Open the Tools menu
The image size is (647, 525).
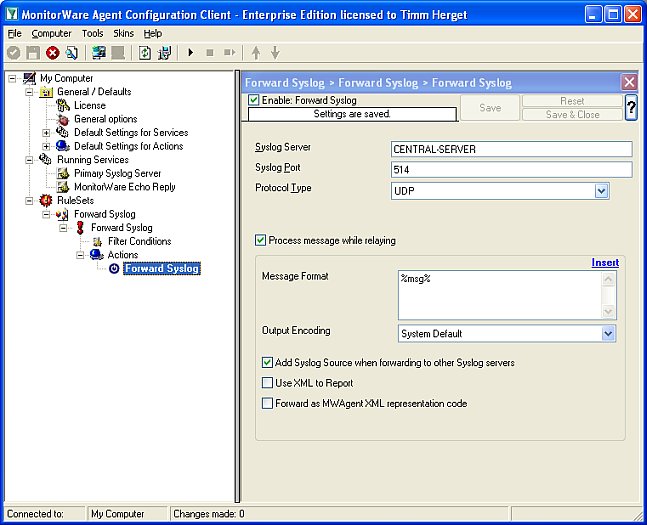coord(92,33)
